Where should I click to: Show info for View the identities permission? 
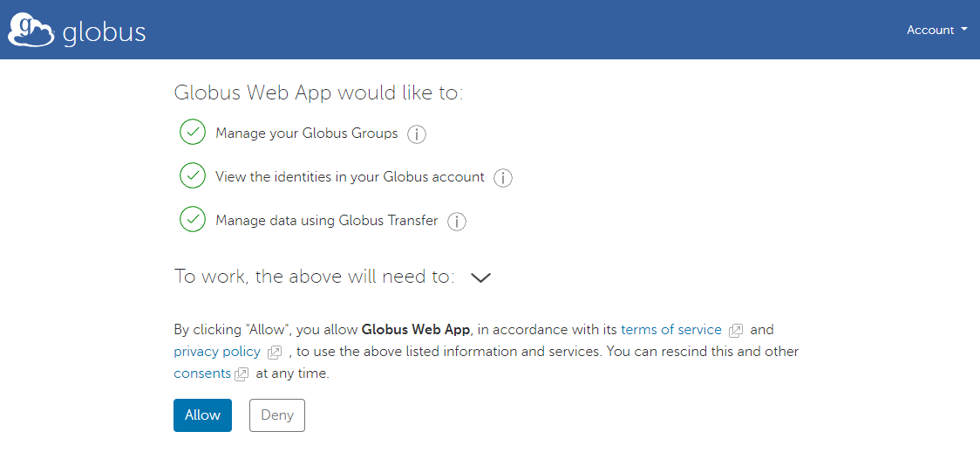503,178
